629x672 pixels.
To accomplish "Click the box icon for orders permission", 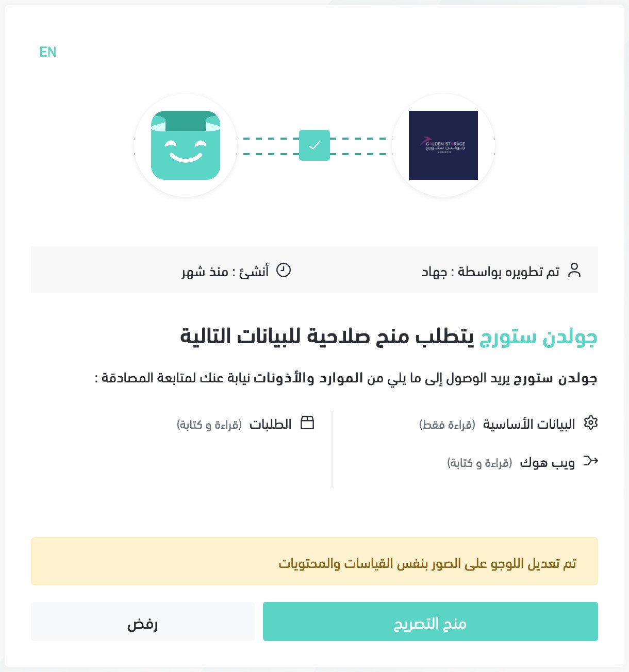I will [x=307, y=423].
